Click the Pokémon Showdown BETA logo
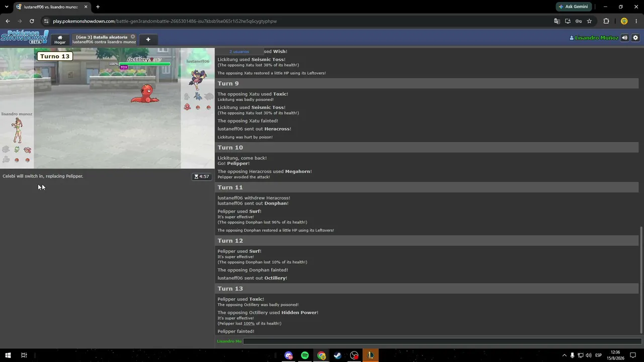The image size is (644, 362). click(x=24, y=37)
